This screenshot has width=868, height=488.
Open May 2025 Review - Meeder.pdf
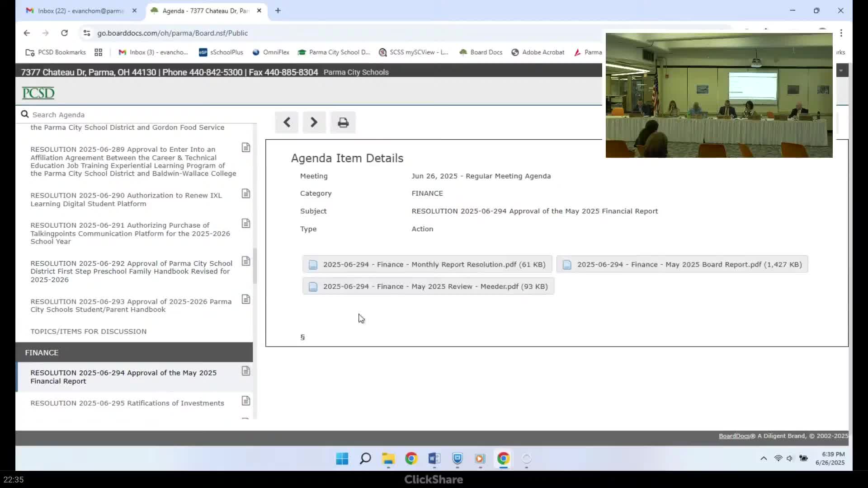point(428,286)
